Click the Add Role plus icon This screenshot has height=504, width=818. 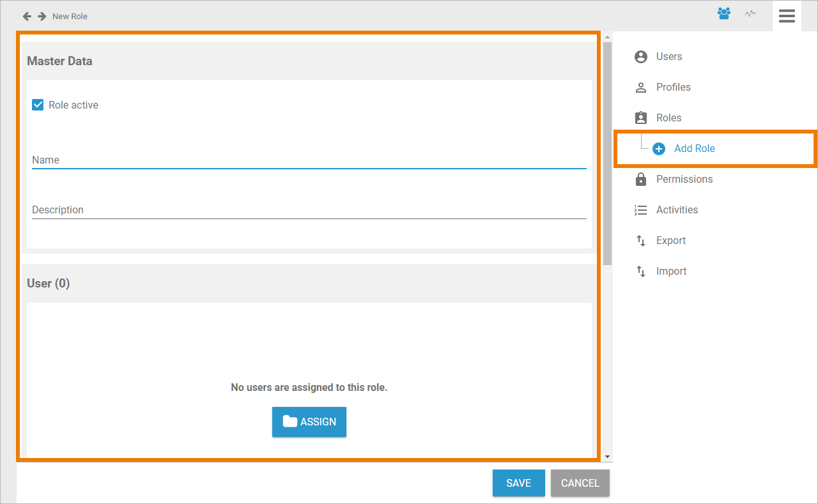point(659,149)
